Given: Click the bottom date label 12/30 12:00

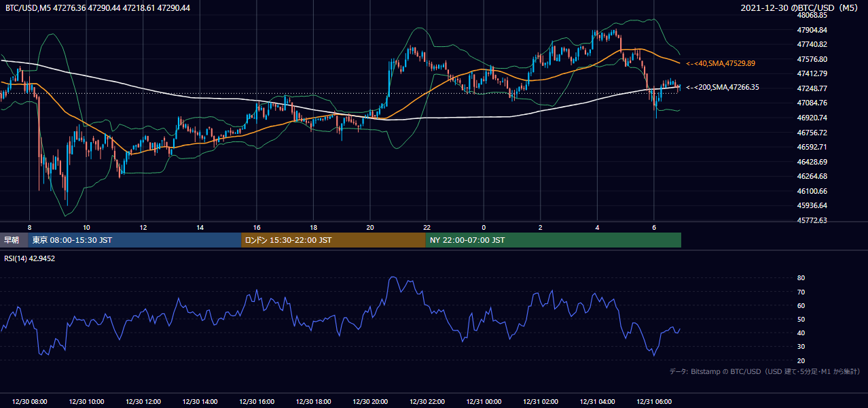Looking at the screenshot, I should 143,402.
